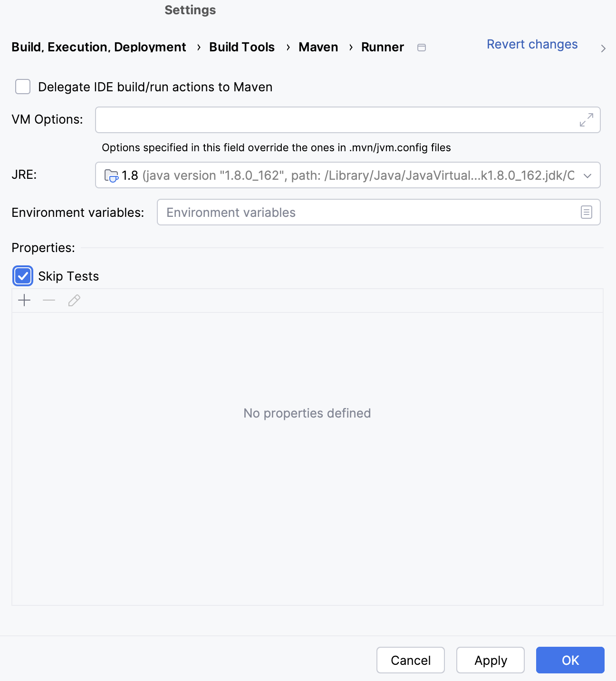
Task: Focus the VM Options text field
Action: 333,120
